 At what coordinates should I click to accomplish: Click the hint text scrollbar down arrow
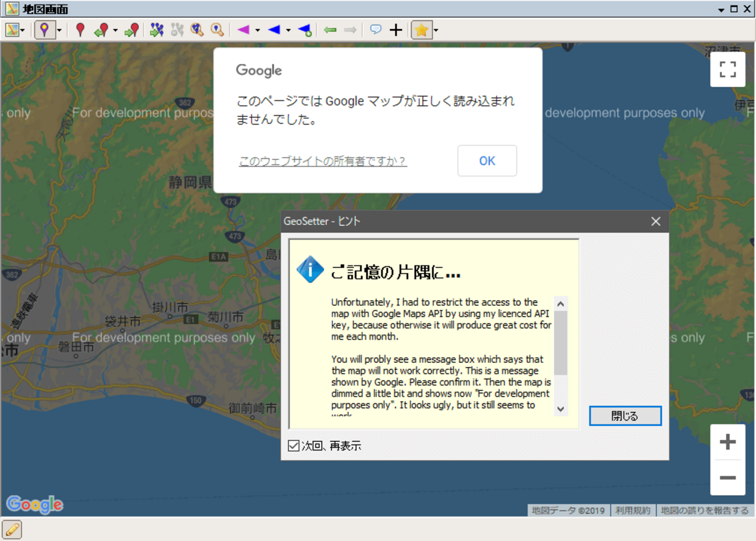pyautogui.click(x=561, y=409)
